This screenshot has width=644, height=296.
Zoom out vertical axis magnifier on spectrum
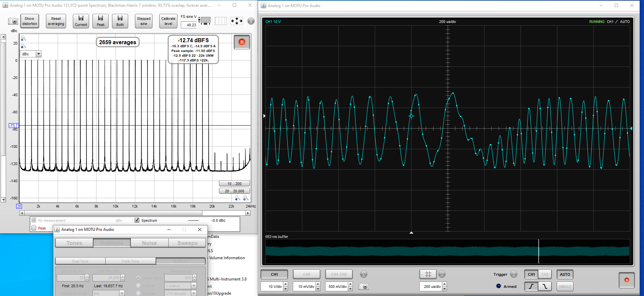[x=23, y=46]
